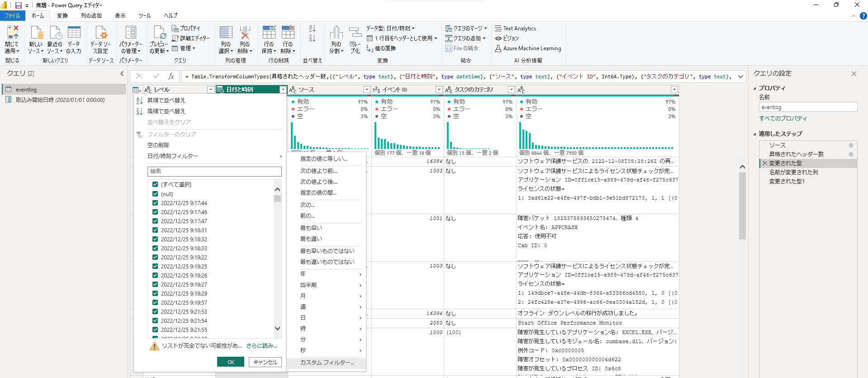This screenshot has height=378, width=868.
Task: Open the Help question mark icon
Action: [863, 16]
